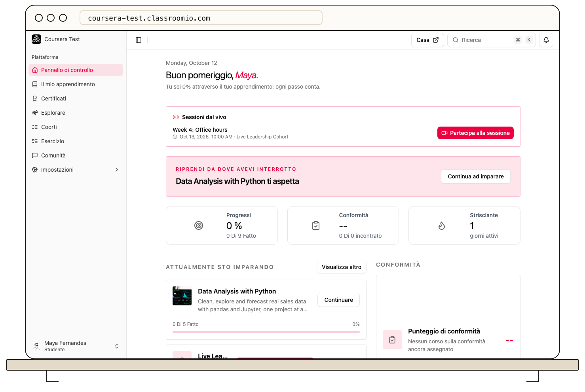Image resolution: width=585 pixels, height=392 pixels.
Task: Click the 0 Di 0 incontrato text
Action: pyautogui.click(x=360, y=236)
